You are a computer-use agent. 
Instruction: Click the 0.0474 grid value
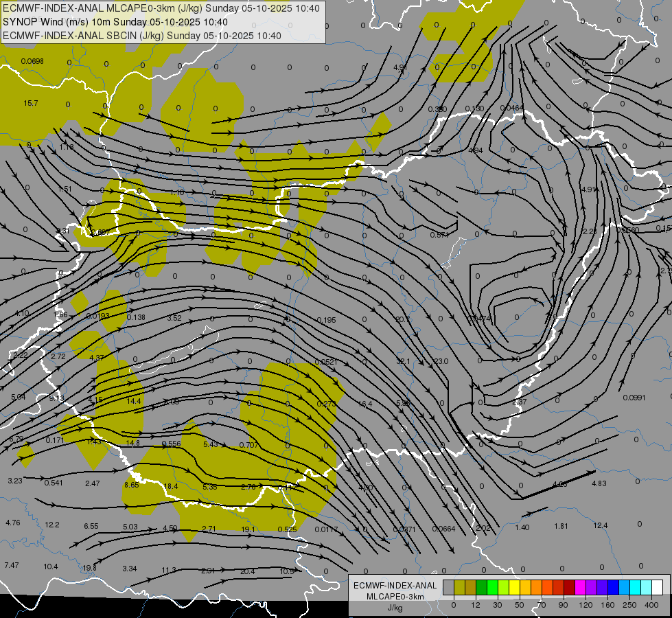[478, 319]
